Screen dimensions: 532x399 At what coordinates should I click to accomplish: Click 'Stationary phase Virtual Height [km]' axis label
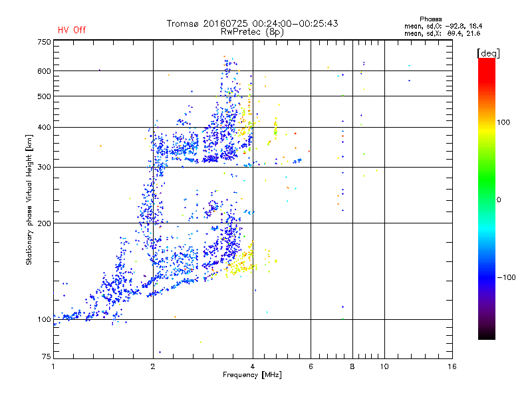pyautogui.click(x=29, y=199)
